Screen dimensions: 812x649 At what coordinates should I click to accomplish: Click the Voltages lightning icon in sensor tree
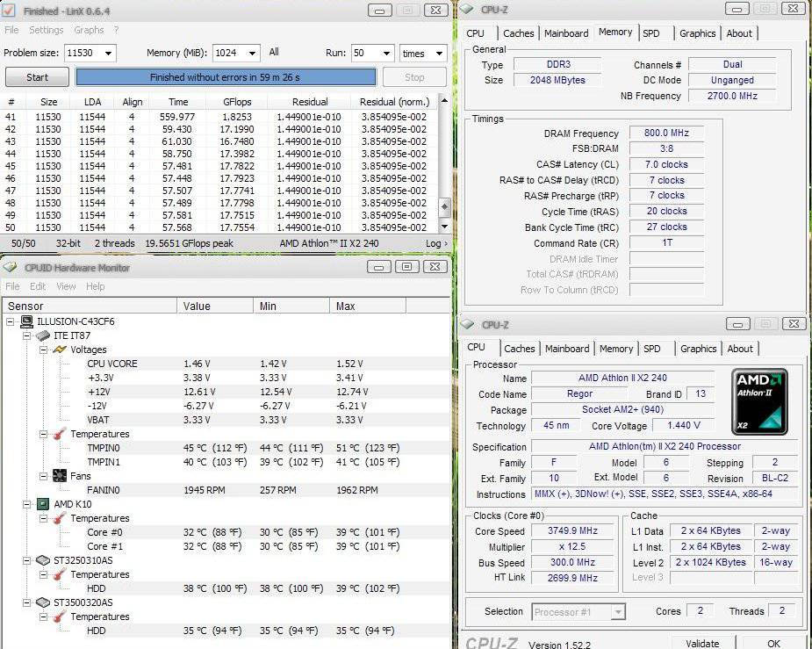pos(60,350)
